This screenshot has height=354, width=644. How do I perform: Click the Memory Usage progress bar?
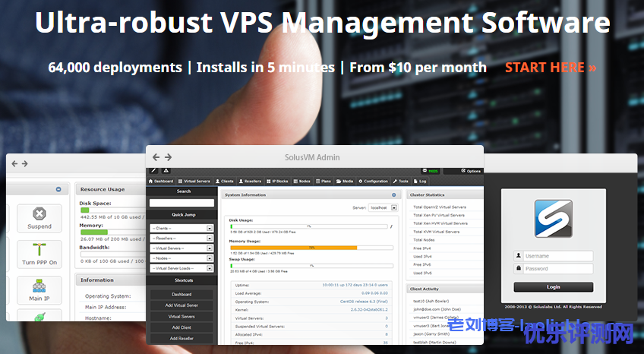[311, 248]
